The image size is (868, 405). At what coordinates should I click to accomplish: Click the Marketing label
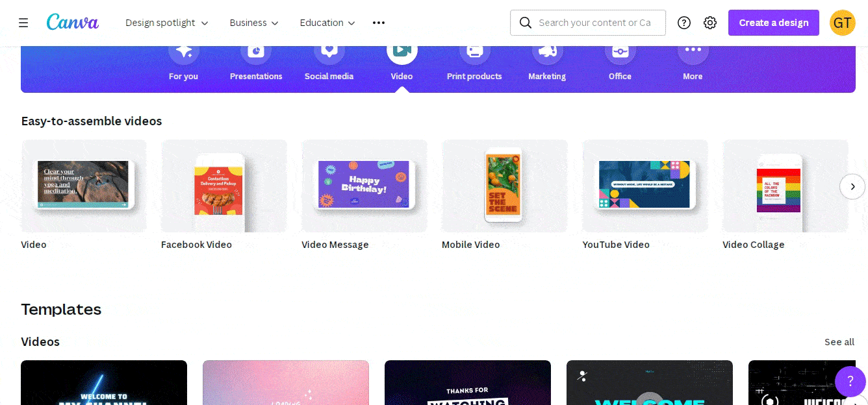coord(547,76)
